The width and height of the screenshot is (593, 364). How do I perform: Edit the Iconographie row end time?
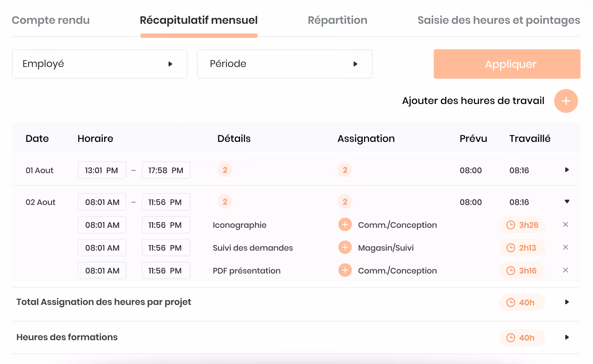tap(166, 225)
